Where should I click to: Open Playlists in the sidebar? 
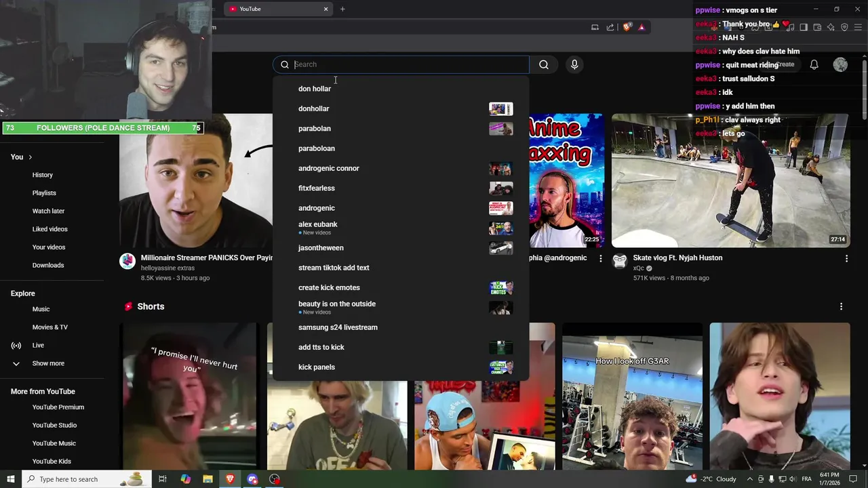pyautogui.click(x=44, y=193)
